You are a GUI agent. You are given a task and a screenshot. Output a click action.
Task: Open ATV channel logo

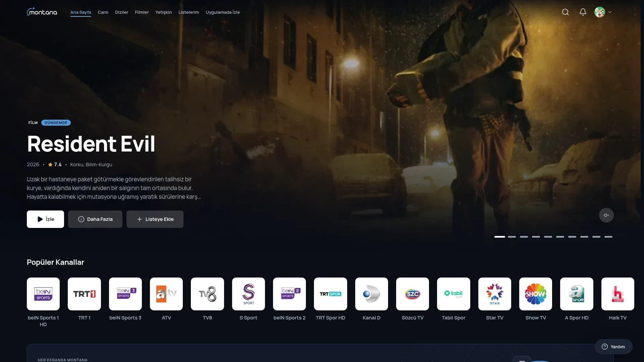tap(166, 294)
